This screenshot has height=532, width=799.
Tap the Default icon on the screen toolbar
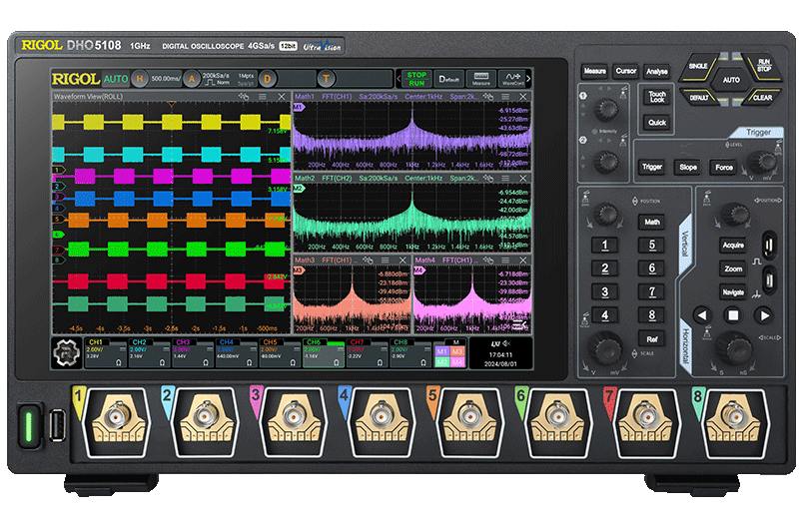[447, 78]
